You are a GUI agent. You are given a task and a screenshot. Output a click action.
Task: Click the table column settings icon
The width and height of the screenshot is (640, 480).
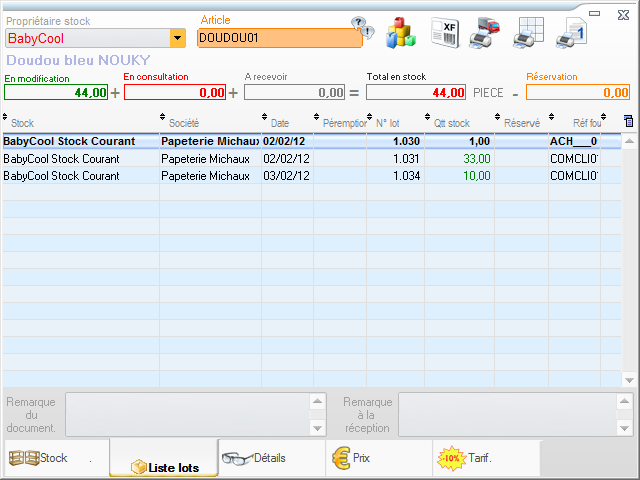click(x=628, y=121)
